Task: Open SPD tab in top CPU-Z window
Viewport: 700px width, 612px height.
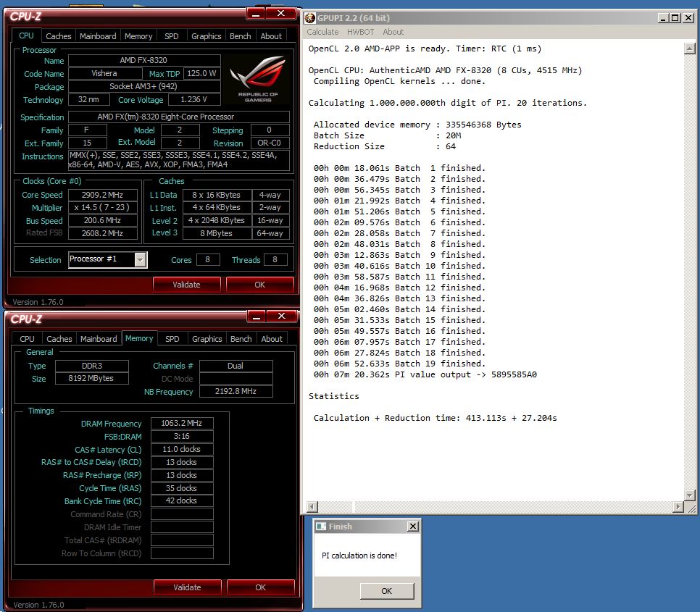Action: (x=172, y=36)
